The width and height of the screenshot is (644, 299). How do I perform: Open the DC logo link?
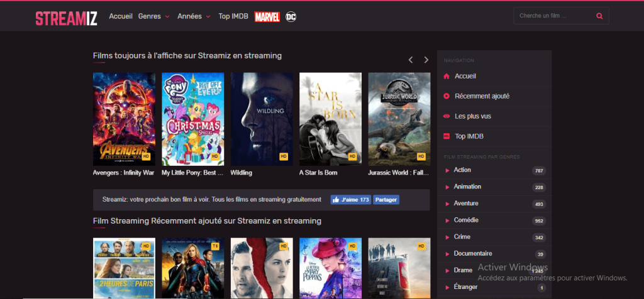[291, 16]
